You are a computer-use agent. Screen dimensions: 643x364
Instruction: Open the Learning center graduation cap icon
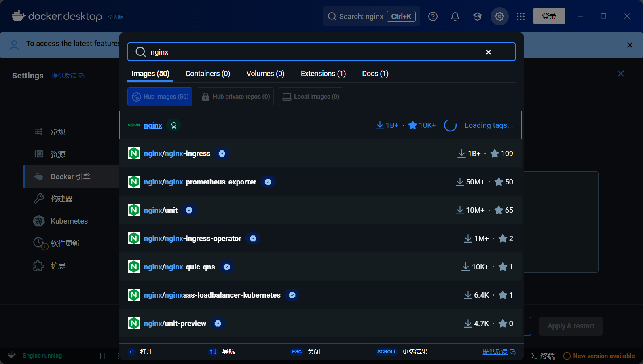[477, 17]
